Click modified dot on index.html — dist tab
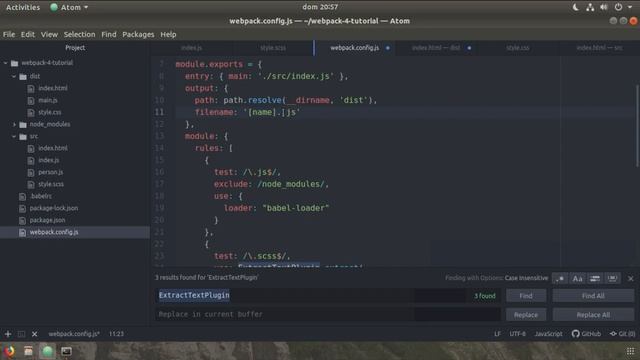Screen dimensions: 640x360 [x=469, y=48]
